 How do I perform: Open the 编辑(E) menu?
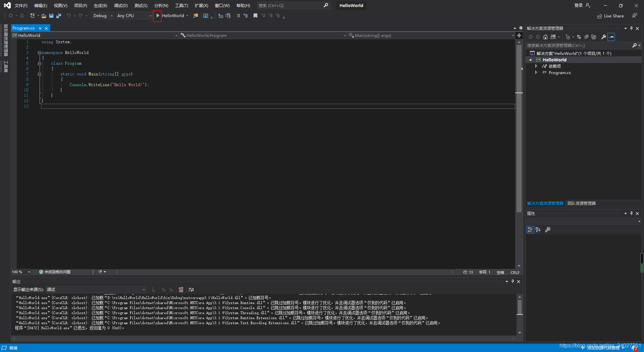pyautogui.click(x=41, y=5)
